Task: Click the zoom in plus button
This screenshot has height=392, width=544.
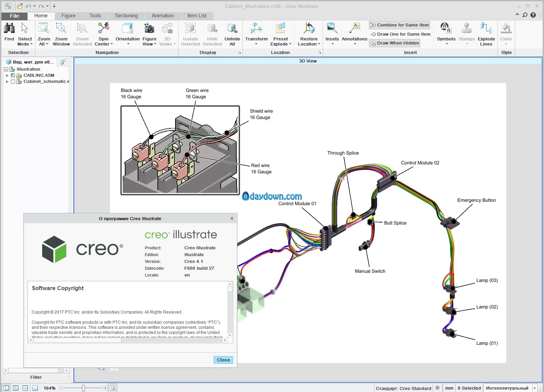Action: 105,388
